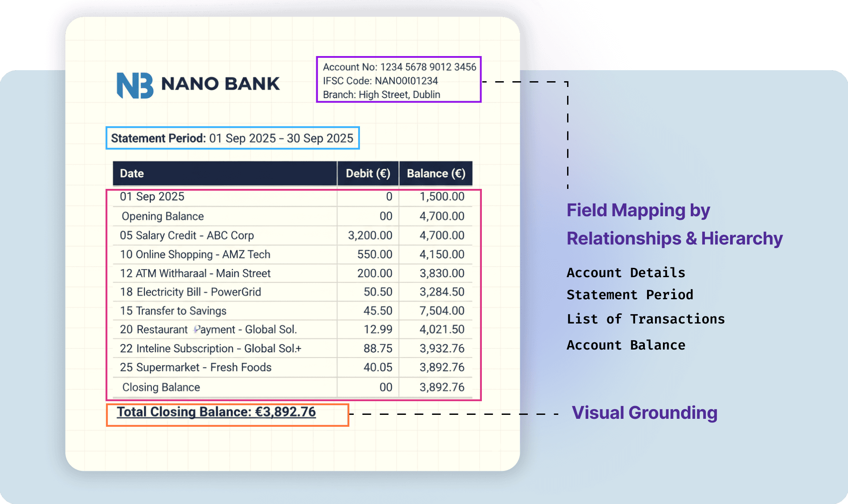Select the Visual Grounding label

pos(644,413)
